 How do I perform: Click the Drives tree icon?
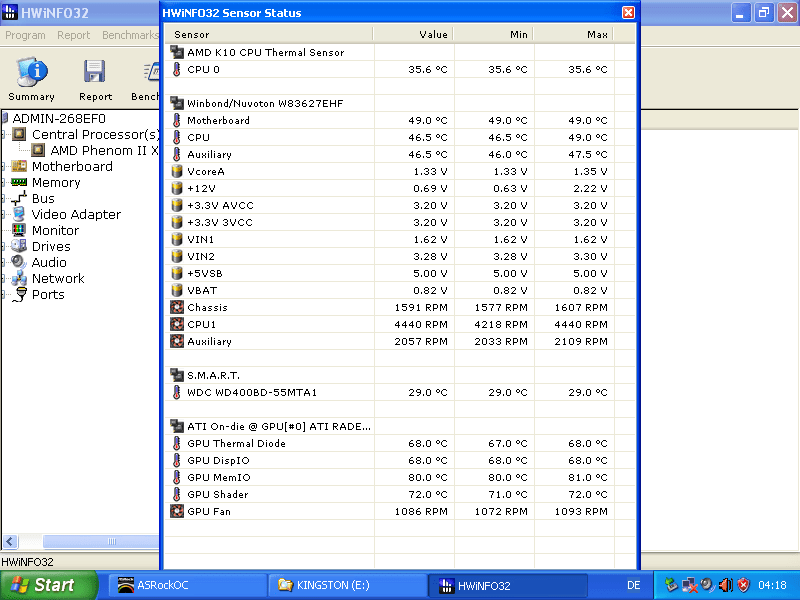(x=19, y=246)
